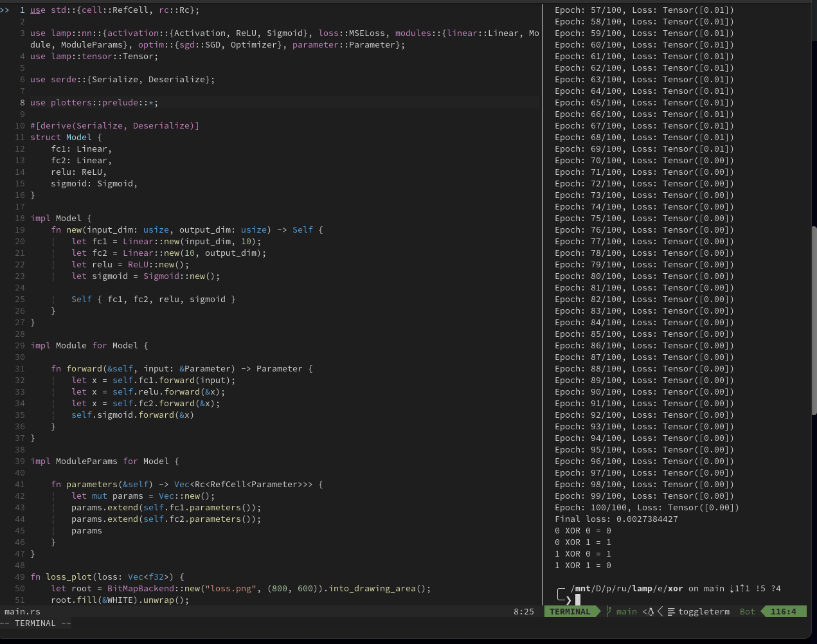Image resolution: width=817 pixels, height=644 pixels.
Task: Click the terminal prompt cursor block
Action: (x=578, y=600)
